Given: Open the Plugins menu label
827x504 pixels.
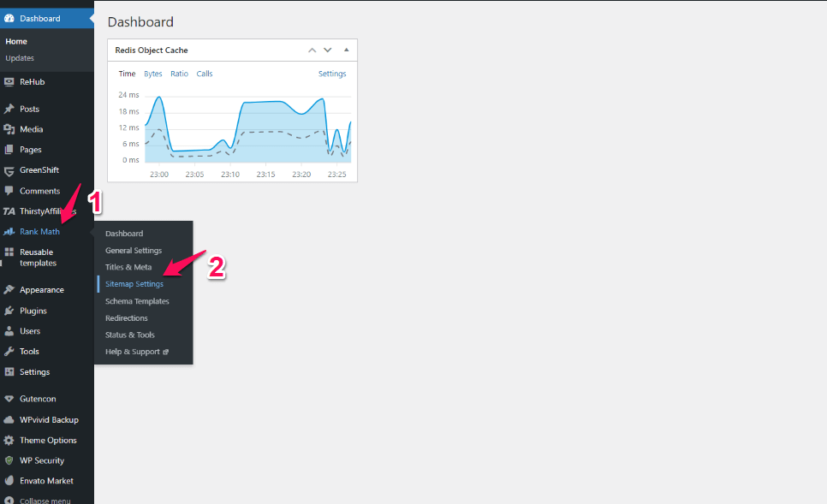Looking at the screenshot, I should coord(33,311).
